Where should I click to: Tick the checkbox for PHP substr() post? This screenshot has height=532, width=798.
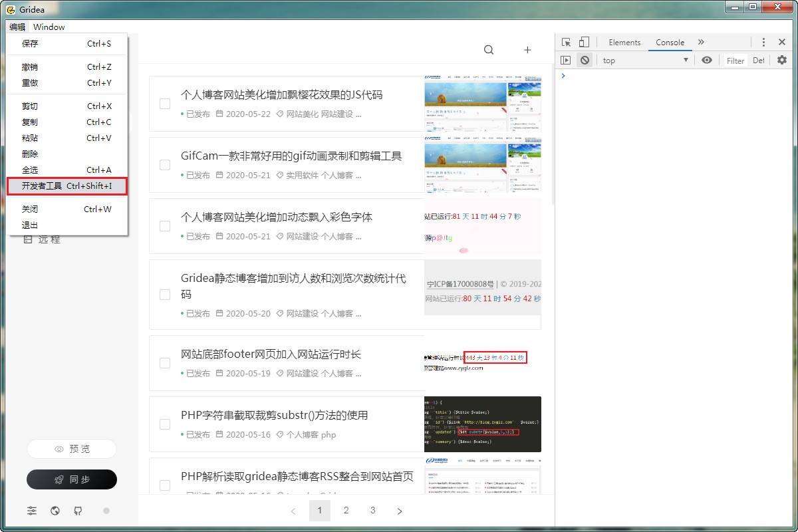(x=165, y=424)
